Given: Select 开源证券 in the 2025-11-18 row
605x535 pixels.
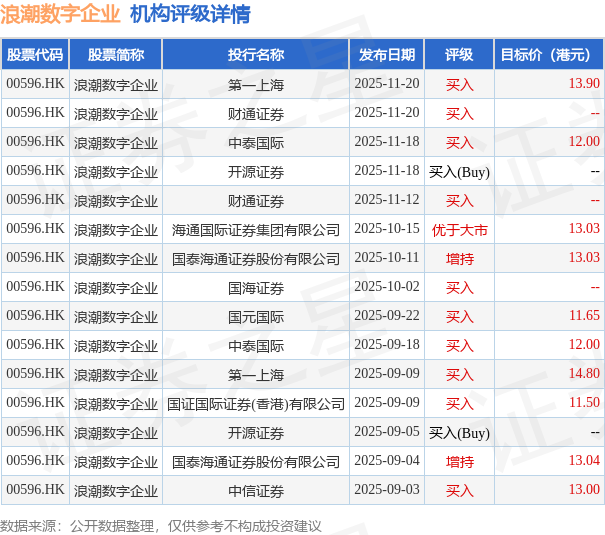Looking at the screenshot, I should point(256,172).
